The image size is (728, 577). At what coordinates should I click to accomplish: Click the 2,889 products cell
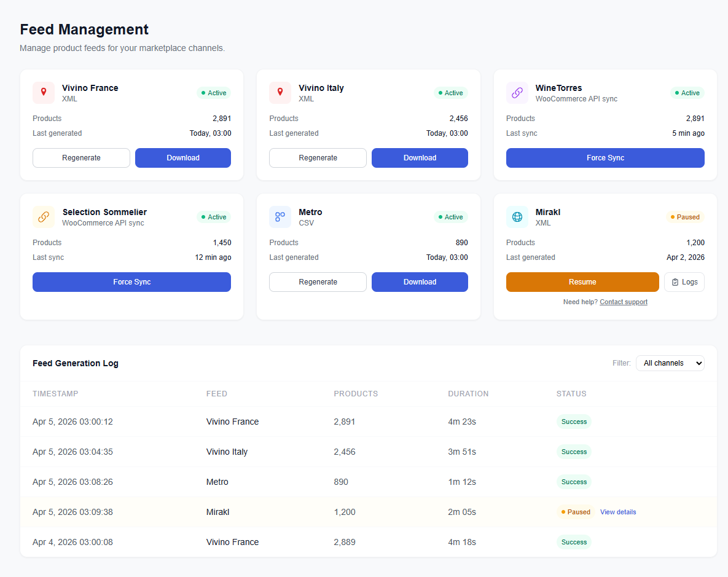(345, 542)
